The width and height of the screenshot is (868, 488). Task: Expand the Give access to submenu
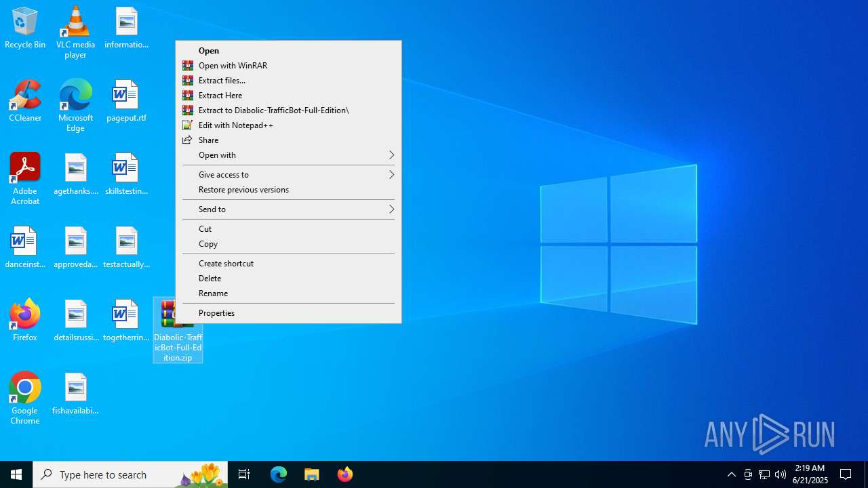point(288,175)
